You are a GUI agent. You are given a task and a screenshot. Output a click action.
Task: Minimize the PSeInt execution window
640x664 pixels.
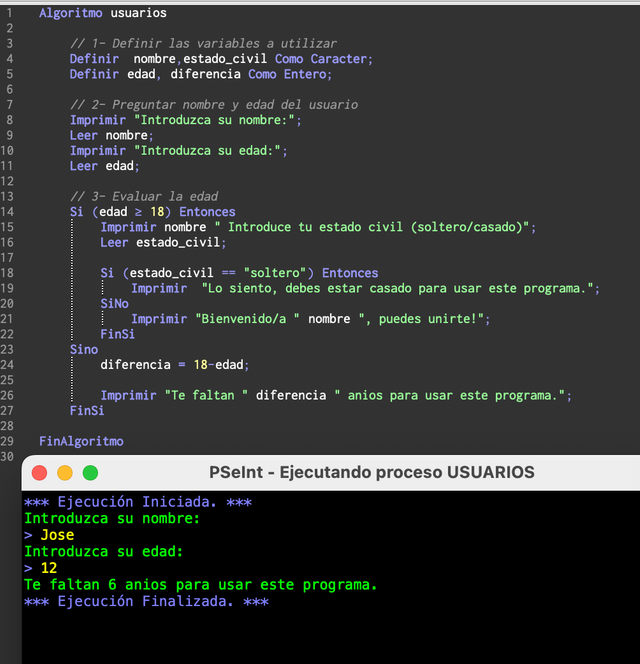[x=65, y=473]
